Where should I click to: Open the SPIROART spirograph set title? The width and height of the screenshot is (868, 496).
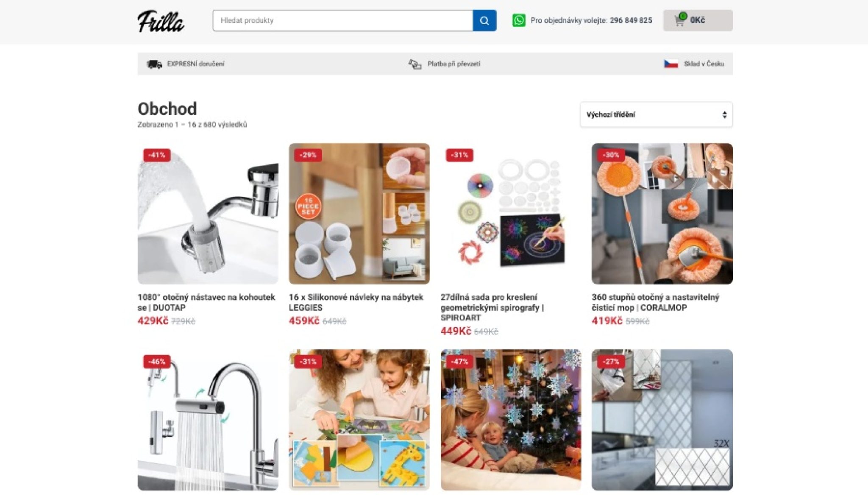(x=492, y=307)
